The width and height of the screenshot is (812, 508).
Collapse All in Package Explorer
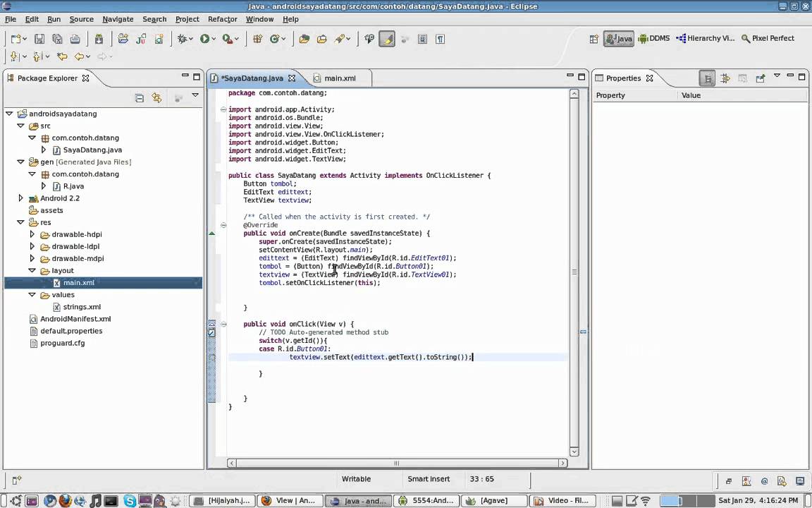click(x=140, y=98)
